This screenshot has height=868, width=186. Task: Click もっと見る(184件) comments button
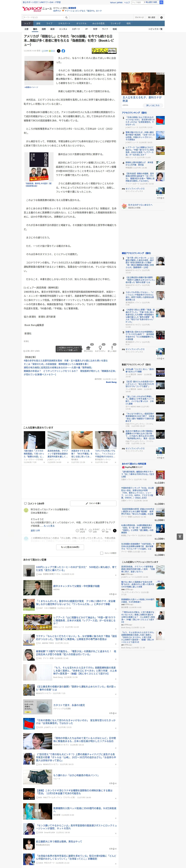[70, 547]
